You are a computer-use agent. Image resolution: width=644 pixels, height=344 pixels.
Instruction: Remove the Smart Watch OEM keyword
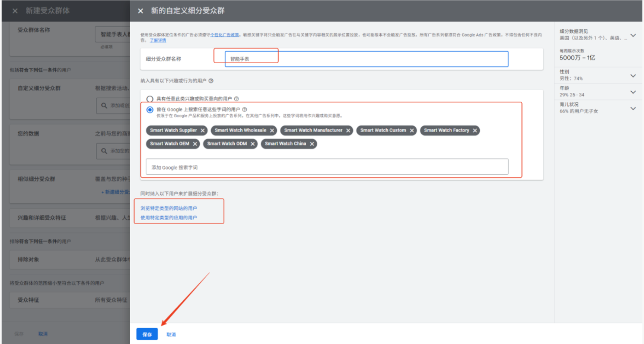pyautogui.click(x=195, y=144)
